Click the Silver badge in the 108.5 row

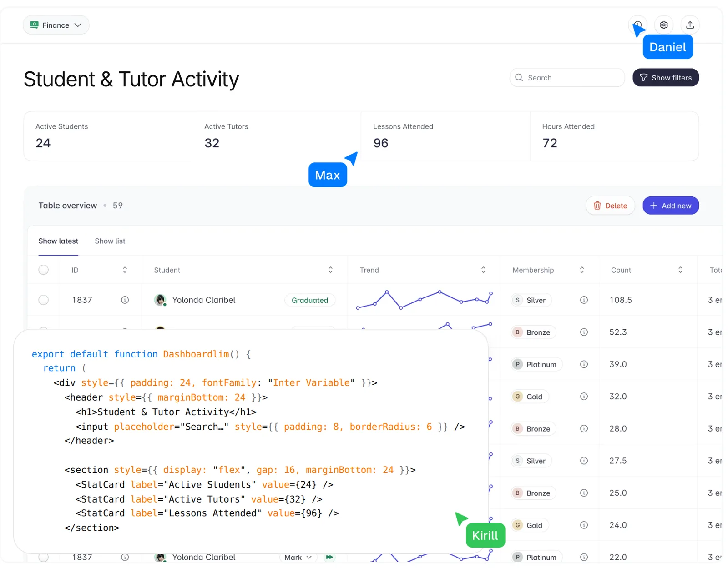531,300
